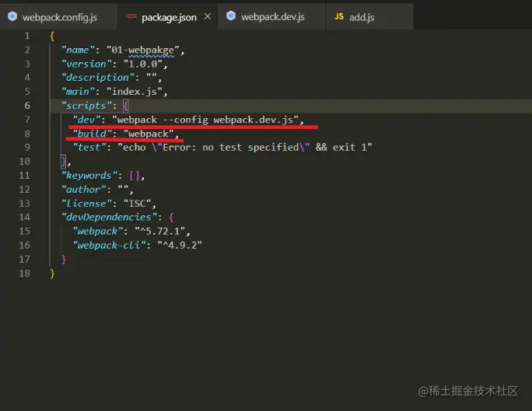Click line number 1 in the gutter

[27, 36]
